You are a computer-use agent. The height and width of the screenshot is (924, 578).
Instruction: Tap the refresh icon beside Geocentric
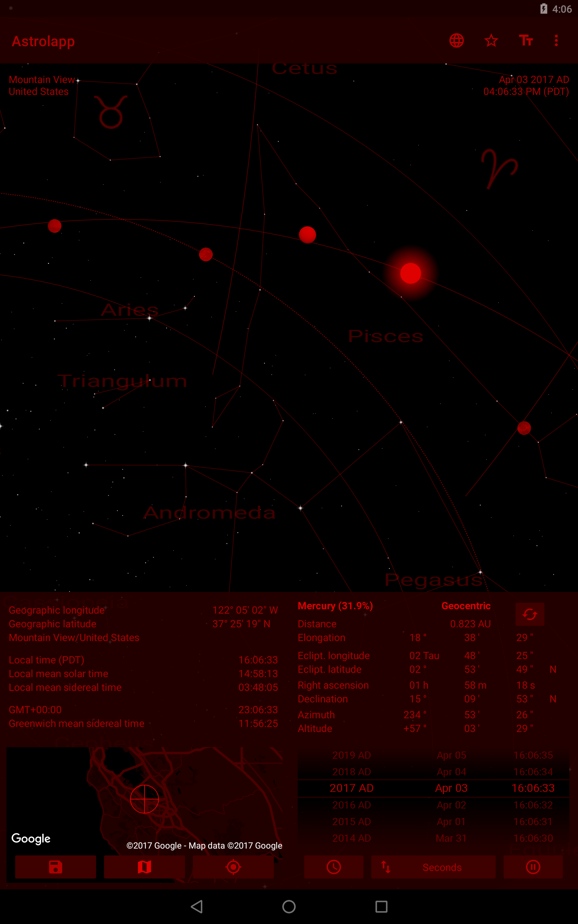click(x=530, y=614)
